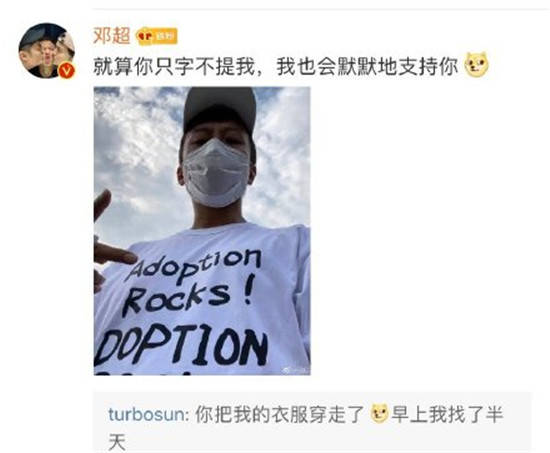Select the text 我也会默默地支持你
The height and width of the screenshot is (453, 550).
367,66
